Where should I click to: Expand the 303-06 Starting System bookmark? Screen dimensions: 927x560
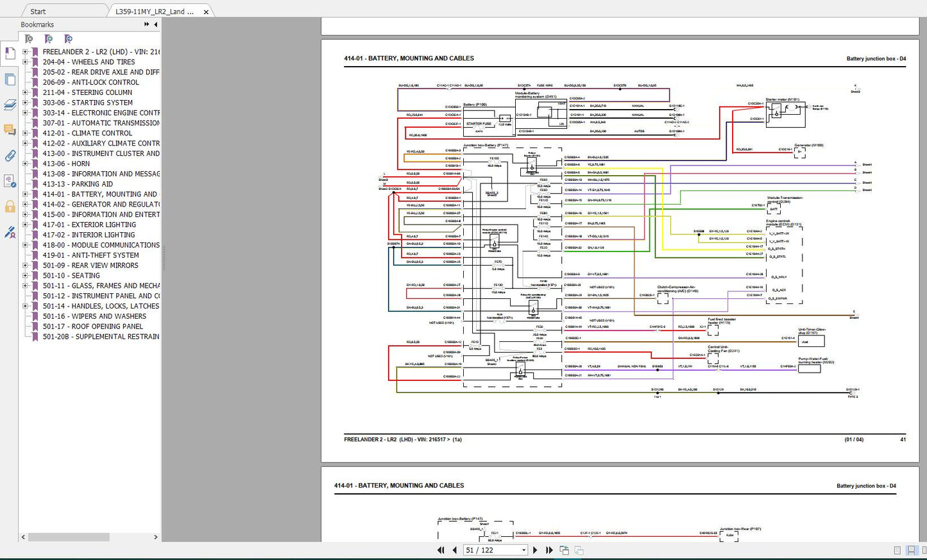(25, 103)
